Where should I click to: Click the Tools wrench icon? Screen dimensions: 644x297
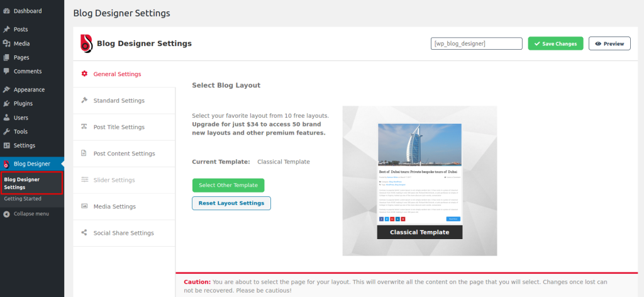6,132
